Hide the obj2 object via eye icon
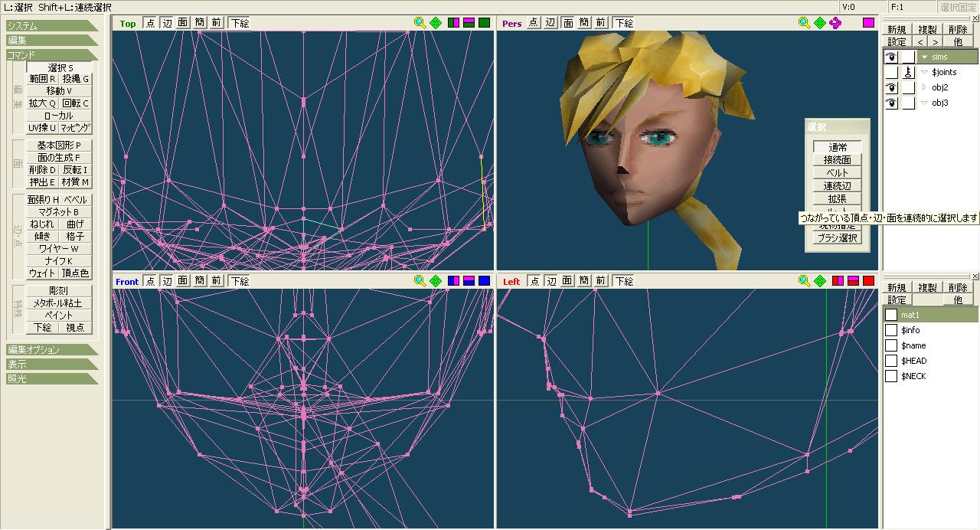 point(891,88)
